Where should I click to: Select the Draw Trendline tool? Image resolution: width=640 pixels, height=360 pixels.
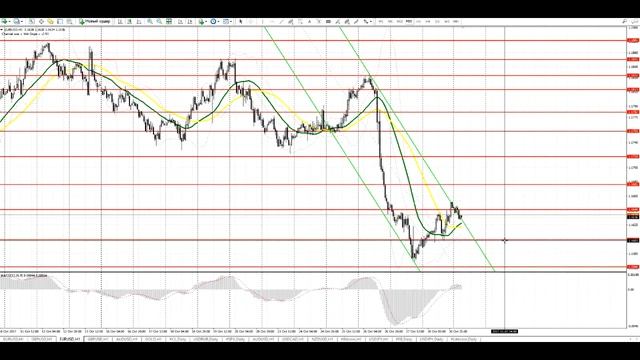pos(281,21)
